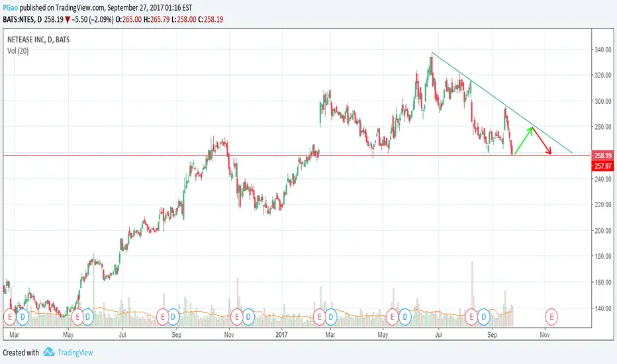The image size is (617, 364).
Task: Open the PGao author profile link
Action: pyautogui.click(x=10, y=8)
